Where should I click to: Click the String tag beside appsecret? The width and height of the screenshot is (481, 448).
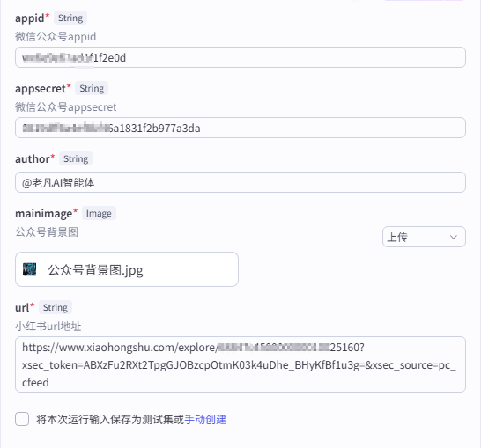pos(92,88)
